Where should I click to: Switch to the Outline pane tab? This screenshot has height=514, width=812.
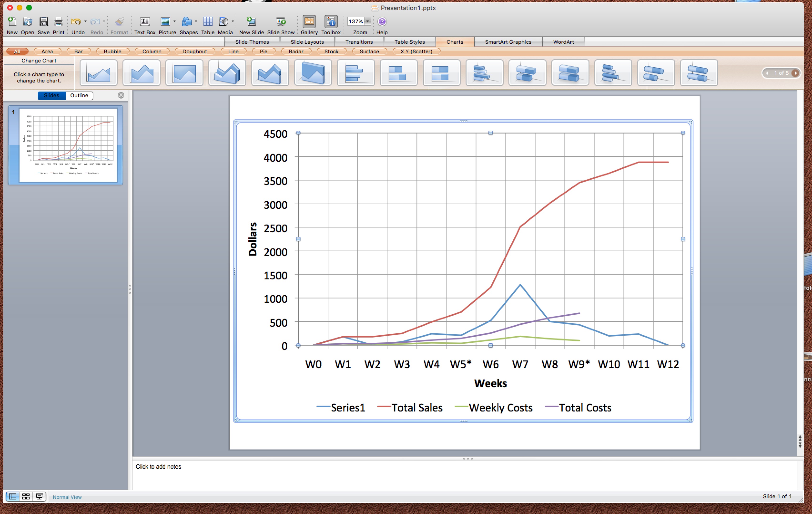pyautogui.click(x=79, y=96)
